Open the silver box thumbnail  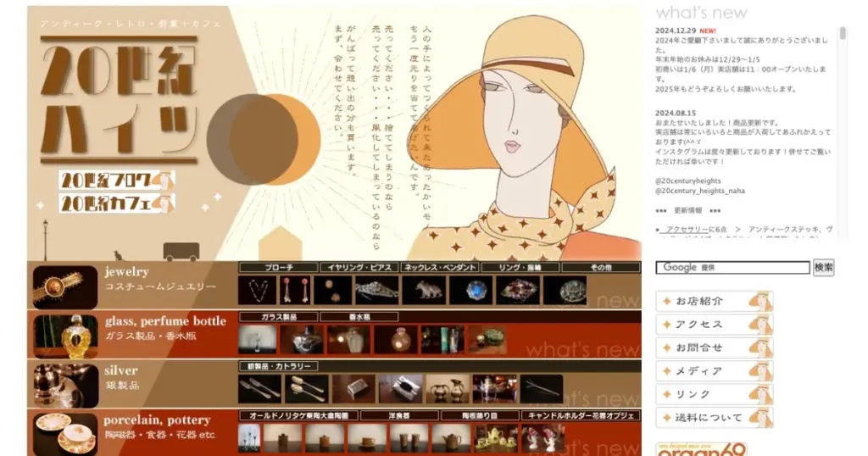point(353,388)
